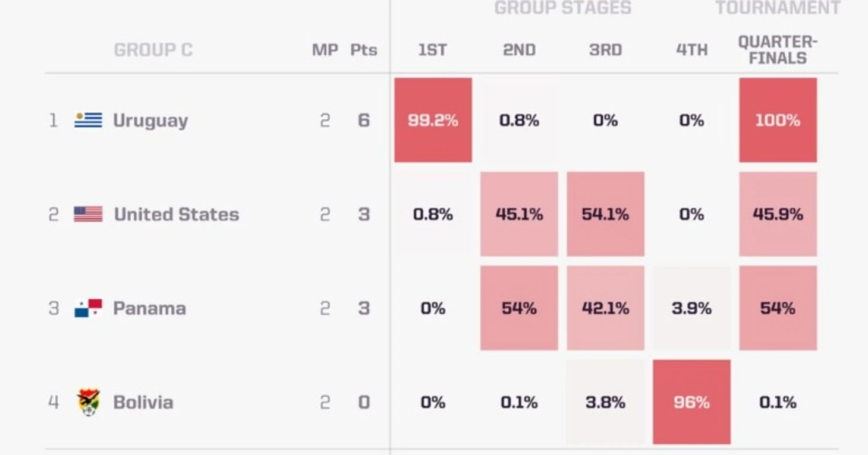Click the 4TH column header
Screen dimensions: 868x455
pyautogui.click(x=691, y=50)
